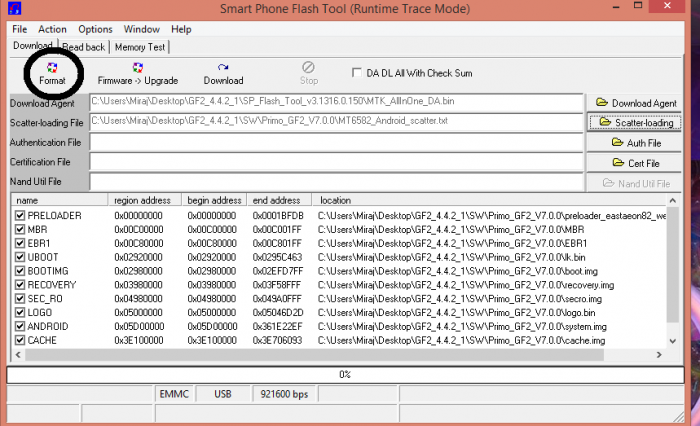Open the File menu
700x426 pixels.
pos(20,30)
